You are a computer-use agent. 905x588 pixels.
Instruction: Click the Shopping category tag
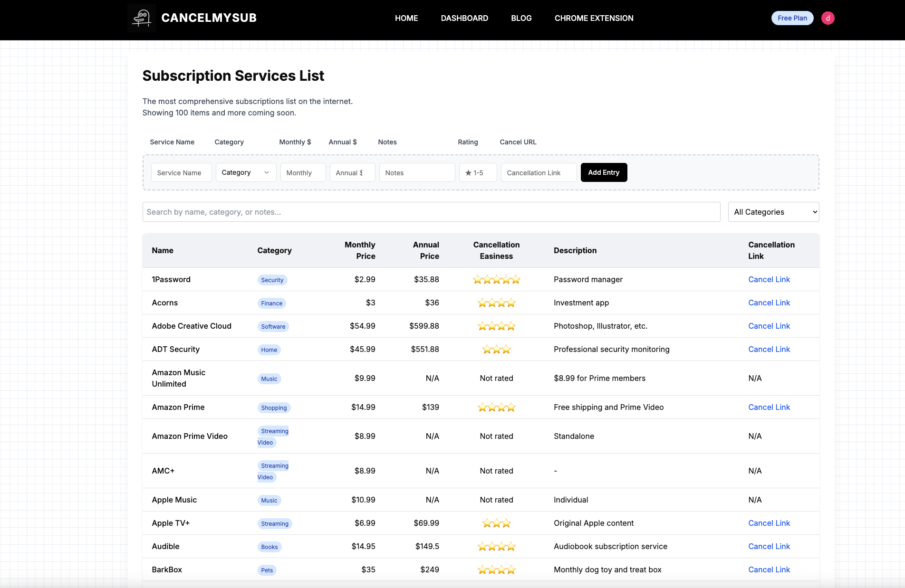pyautogui.click(x=274, y=408)
